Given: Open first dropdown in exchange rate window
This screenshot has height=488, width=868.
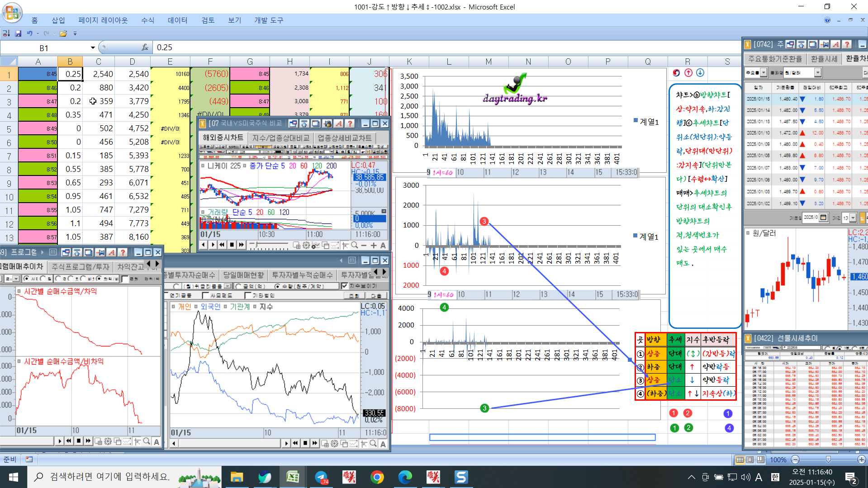Looking at the screenshot, I should point(764,72).
